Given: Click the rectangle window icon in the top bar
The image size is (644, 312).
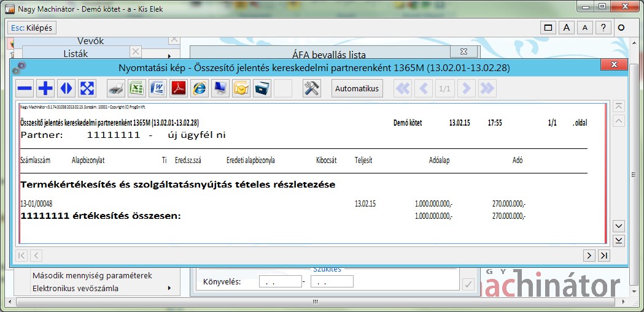Looking at the screenshot, I should click(x=548, y=28).
